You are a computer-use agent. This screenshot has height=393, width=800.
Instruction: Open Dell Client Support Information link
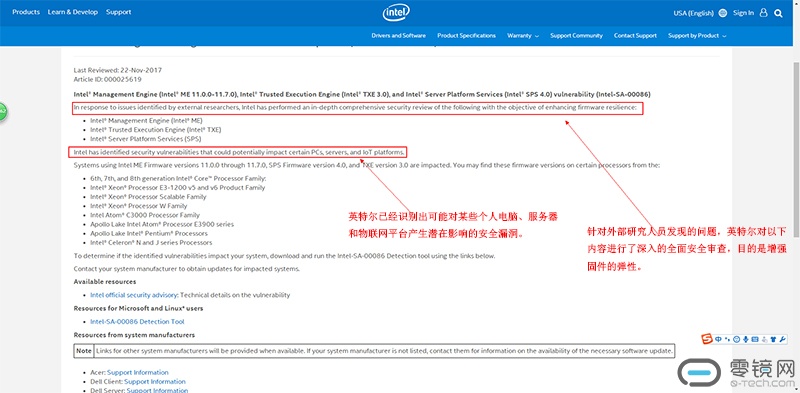coord(155,382)
